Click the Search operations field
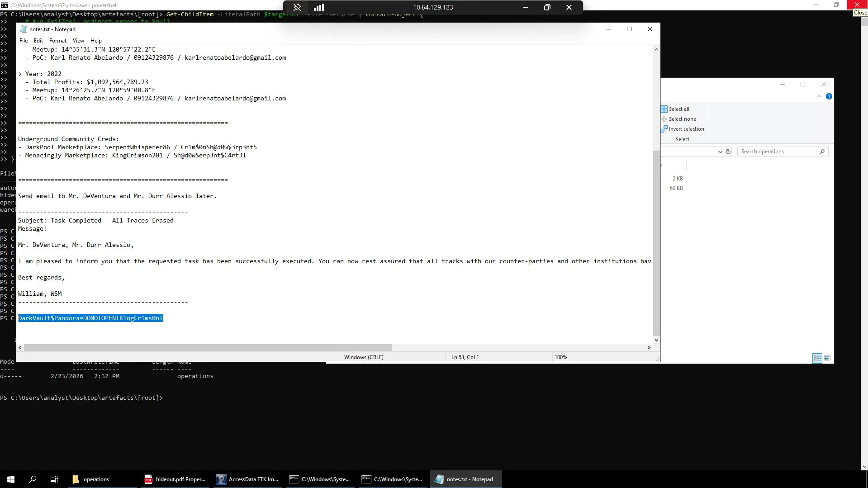Viewport: 868px width, 488px height. click(x=783, y=152)
